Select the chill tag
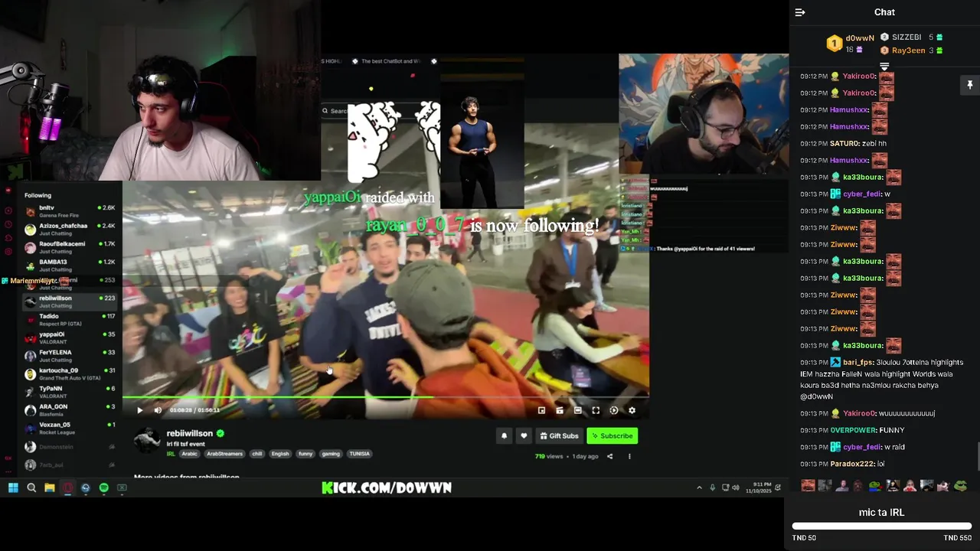This screenshot has height=551, width=980. pos(257,454)
